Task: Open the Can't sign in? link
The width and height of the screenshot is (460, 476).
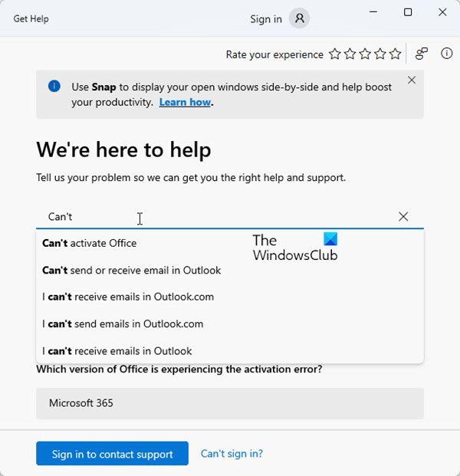Action: [x=232, y=454]
